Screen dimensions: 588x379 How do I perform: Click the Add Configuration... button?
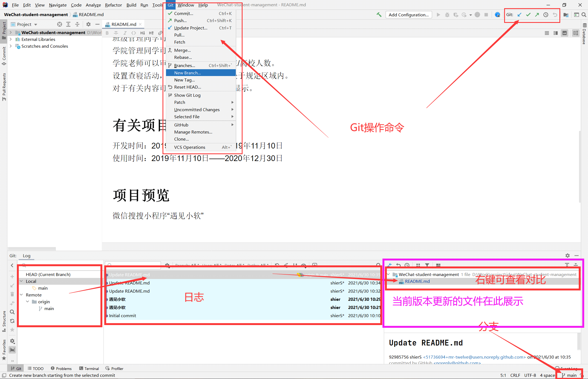pyautogui.click(x=408, y=15)
